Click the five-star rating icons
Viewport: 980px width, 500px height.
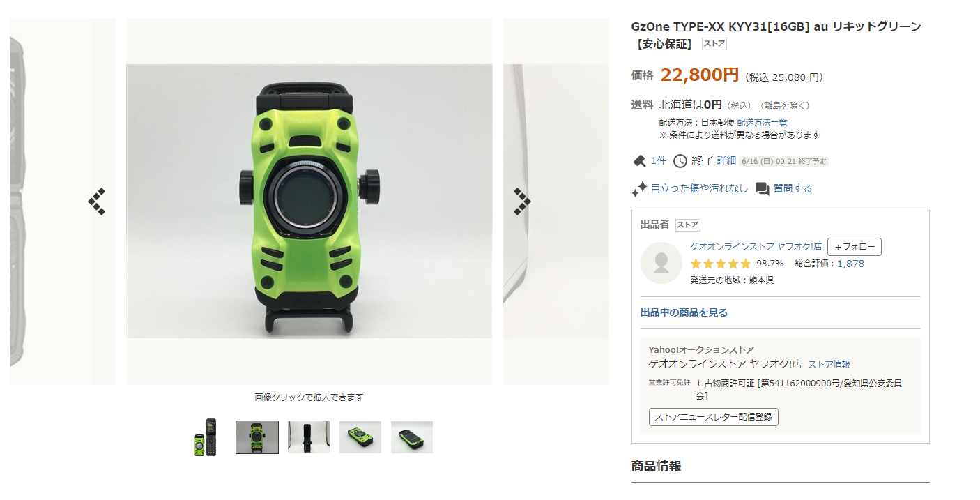click(x=721, y=264)
